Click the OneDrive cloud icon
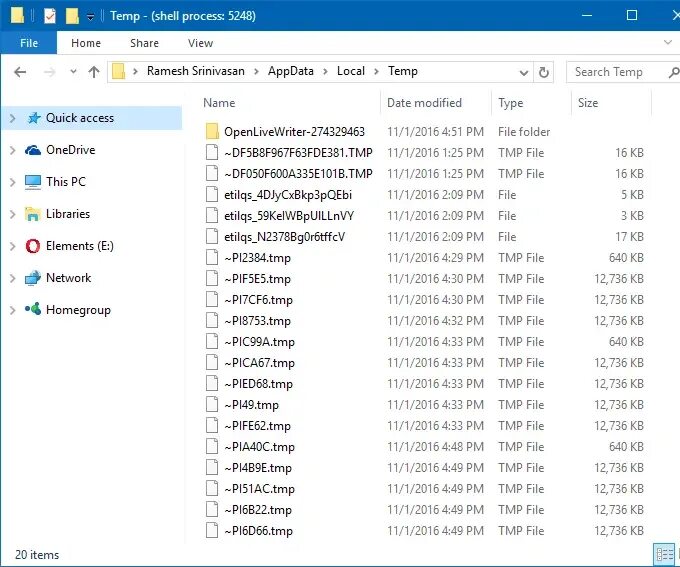Image resolution: width=680 pixels, height=567 pixels. pos(33,150)
